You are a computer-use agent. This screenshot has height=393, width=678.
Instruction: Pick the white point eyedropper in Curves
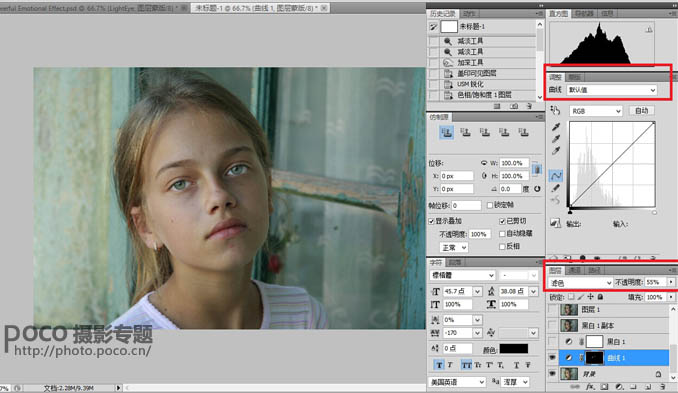[x=556, y=151]
